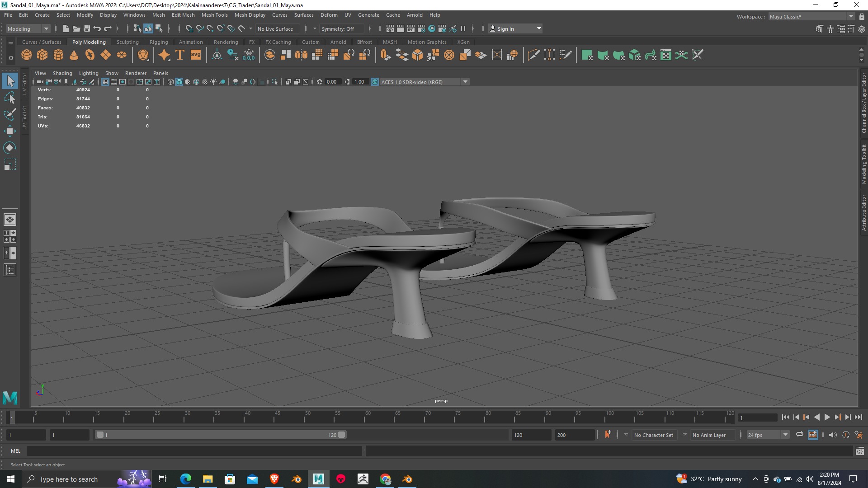Click the Mirror shelf icon
868x488 pixels.
pyautogui.click(x=301, y=55)
